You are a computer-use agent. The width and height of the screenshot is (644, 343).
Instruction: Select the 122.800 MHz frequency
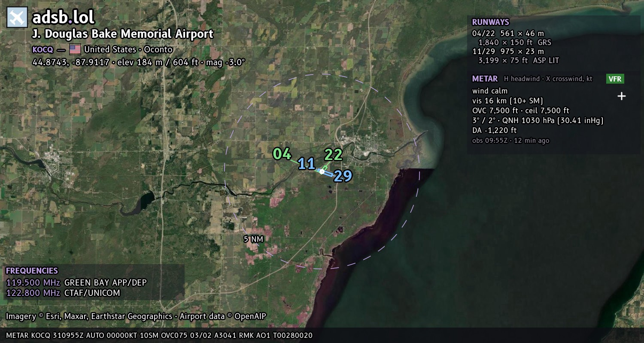33,293
